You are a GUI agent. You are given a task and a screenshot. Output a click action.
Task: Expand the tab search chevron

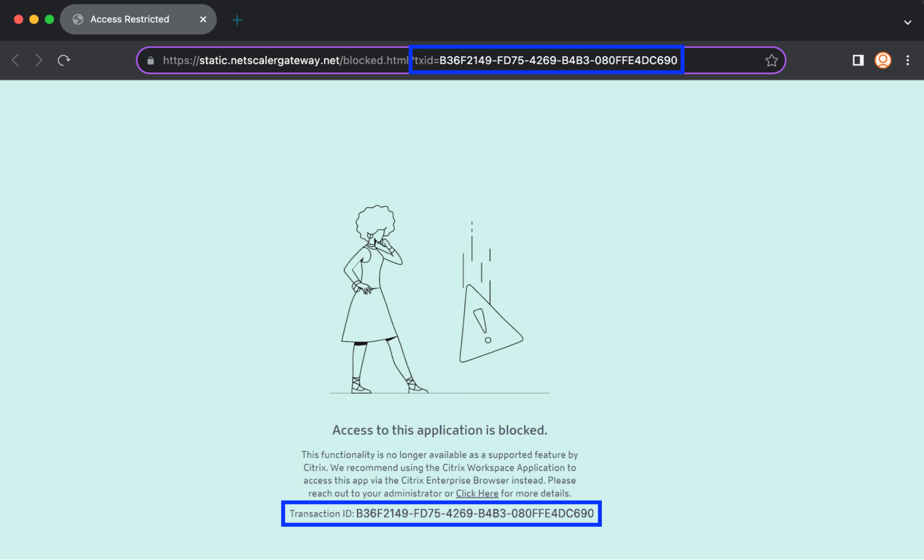[x=907, y=22]
